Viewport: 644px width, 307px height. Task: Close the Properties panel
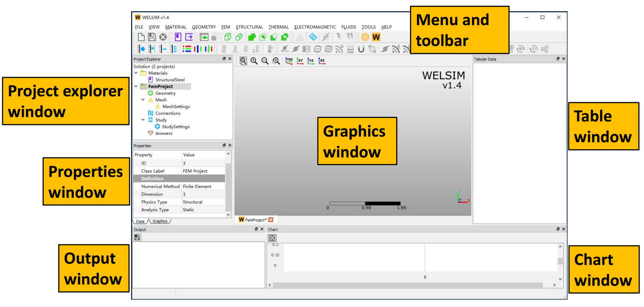(x=230, y=146)
